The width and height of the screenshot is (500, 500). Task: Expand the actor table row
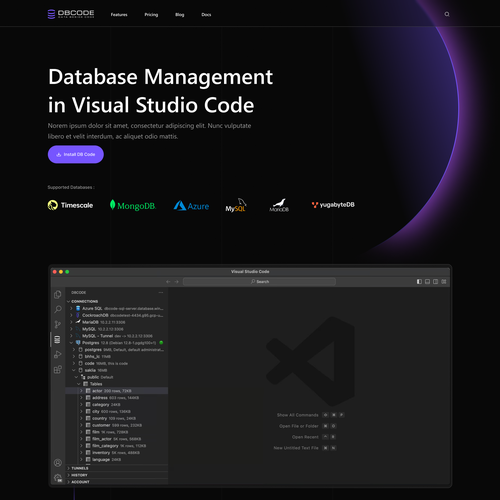point(81,391)
